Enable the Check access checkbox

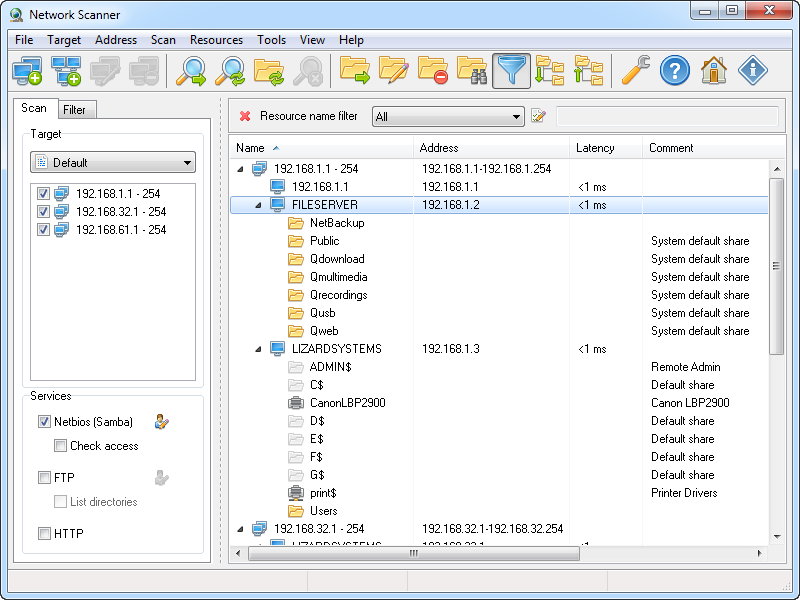point(59,446)
